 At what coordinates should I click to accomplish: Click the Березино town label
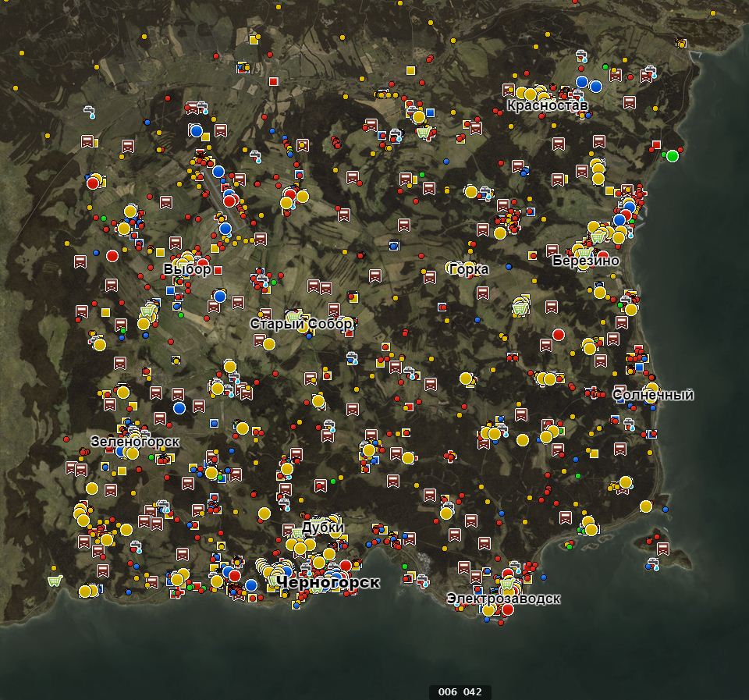tap(586, 261)
